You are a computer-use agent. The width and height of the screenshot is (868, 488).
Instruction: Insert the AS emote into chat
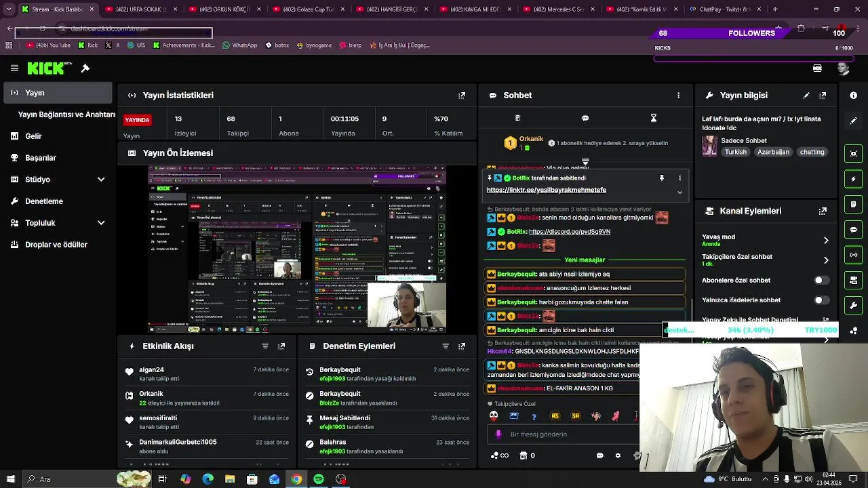click(555, 416)
